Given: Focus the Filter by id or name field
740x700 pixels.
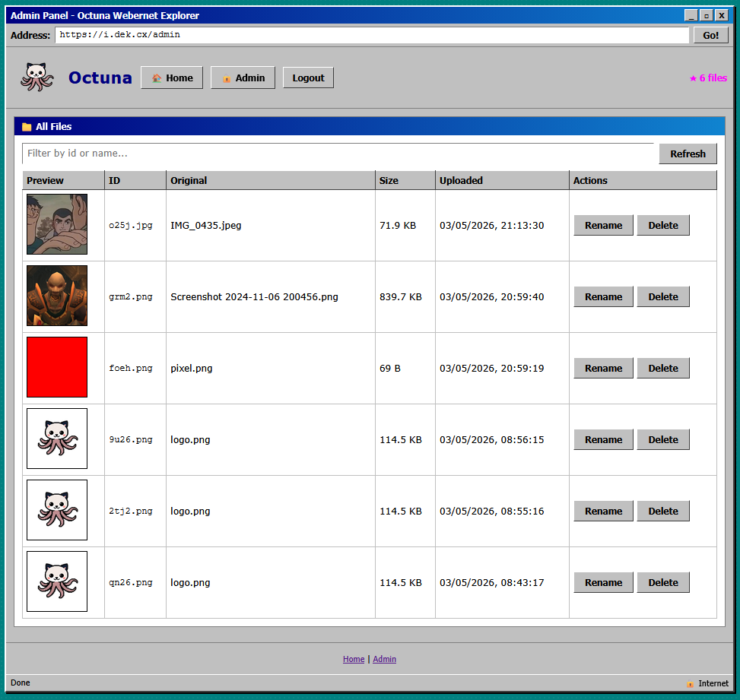Looking at the screenshot, I should pyautogui.click(x=338, y=154).
